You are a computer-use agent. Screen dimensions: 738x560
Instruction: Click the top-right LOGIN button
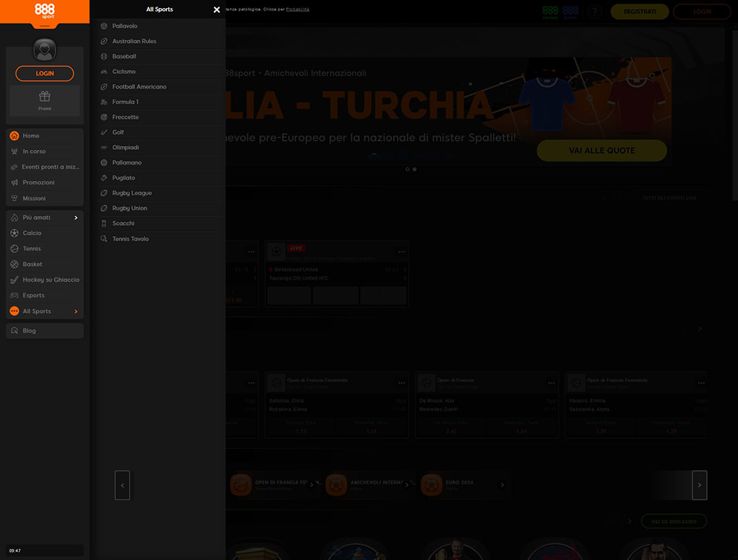pos(702,11)
